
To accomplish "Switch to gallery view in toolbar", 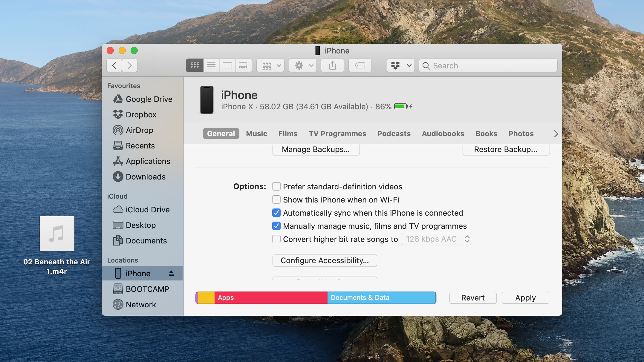I will [x=243, y=65].
